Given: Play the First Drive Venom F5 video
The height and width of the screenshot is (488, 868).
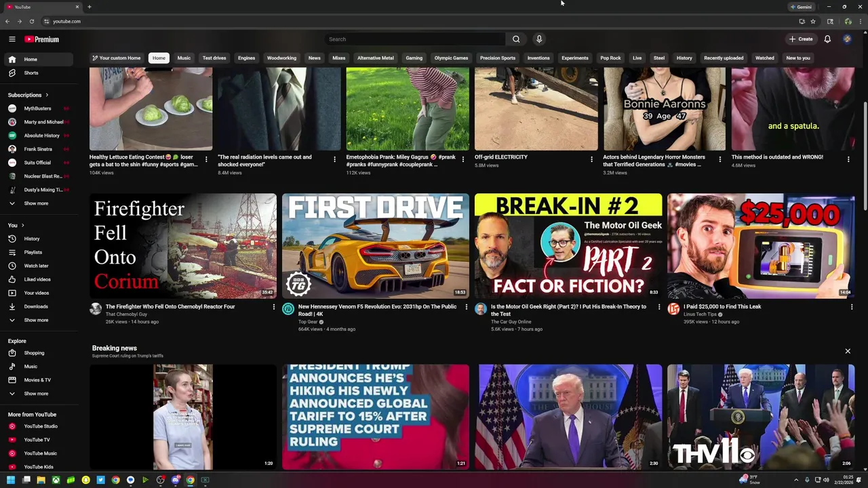Looking at the screenshot, I should coord(376,246).
